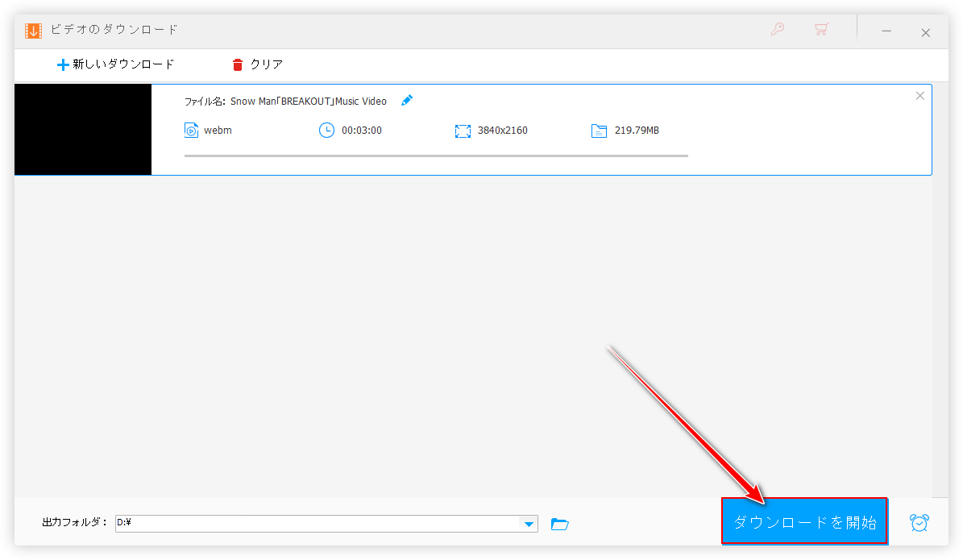Viewport: 963px width, 560px height.
Task: Start a new download
Action: tap(115, 64)
